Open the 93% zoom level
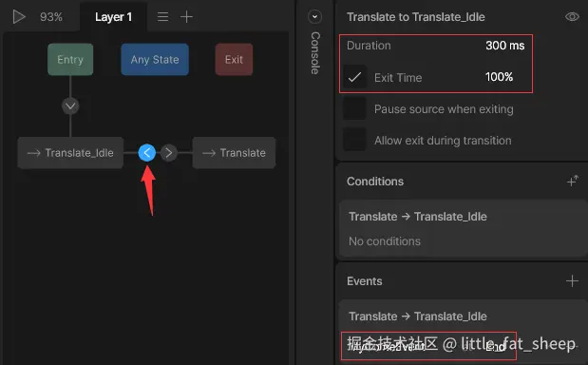Screen dimensions: 588x365 point(51,17)
